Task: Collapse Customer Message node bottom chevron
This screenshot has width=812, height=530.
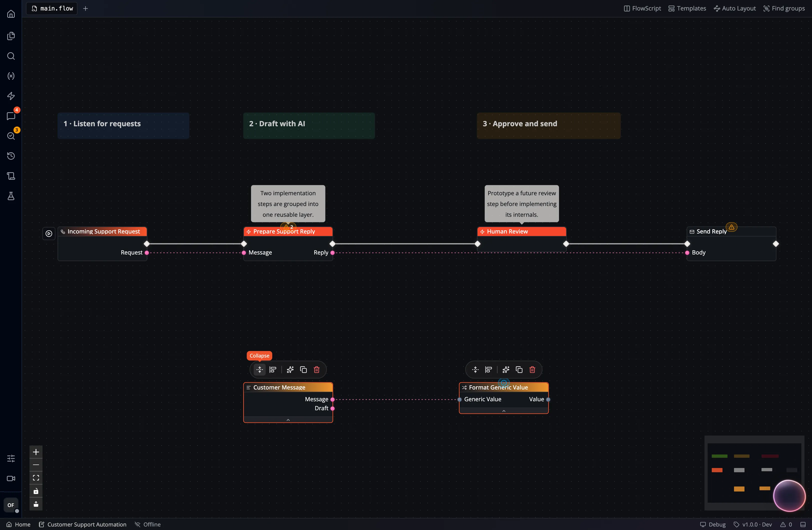Action: [x=288, y=420]
